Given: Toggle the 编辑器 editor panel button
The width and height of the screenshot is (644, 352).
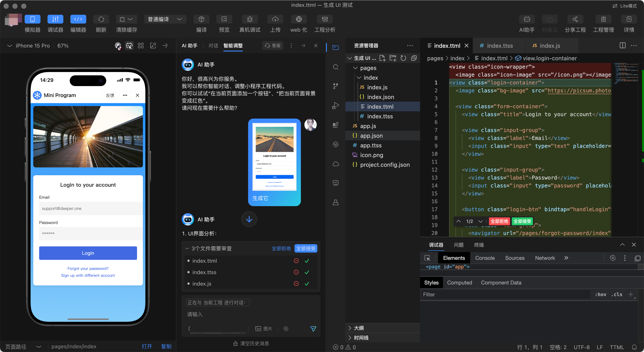Looking at the screenshot, I should [x=78, y=20].
